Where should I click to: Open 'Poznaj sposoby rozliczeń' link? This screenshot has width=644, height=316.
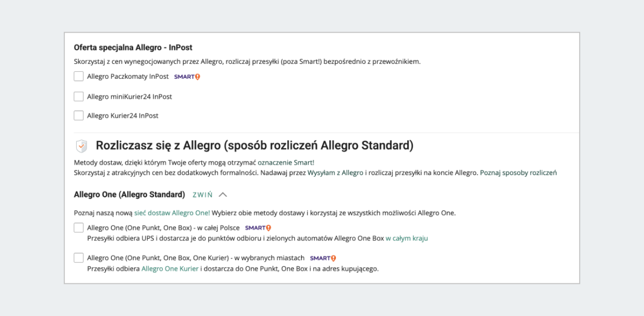tap(518, 173)
